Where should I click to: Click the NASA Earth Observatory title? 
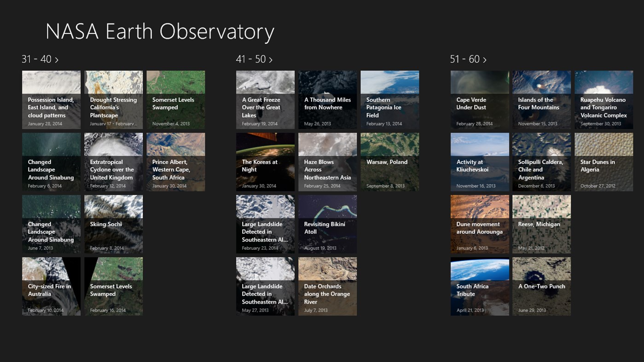[x=160, y=31]
